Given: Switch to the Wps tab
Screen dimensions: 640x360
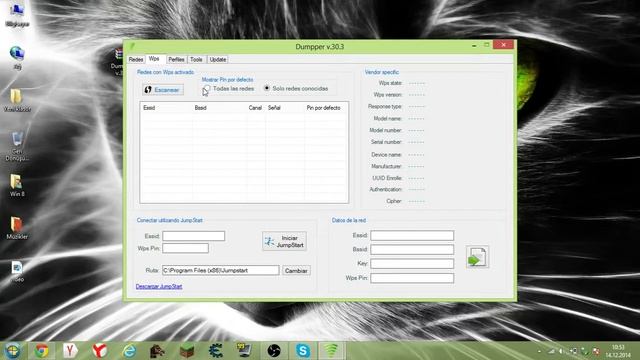Looking at the screenshot, I should [154, 59].
